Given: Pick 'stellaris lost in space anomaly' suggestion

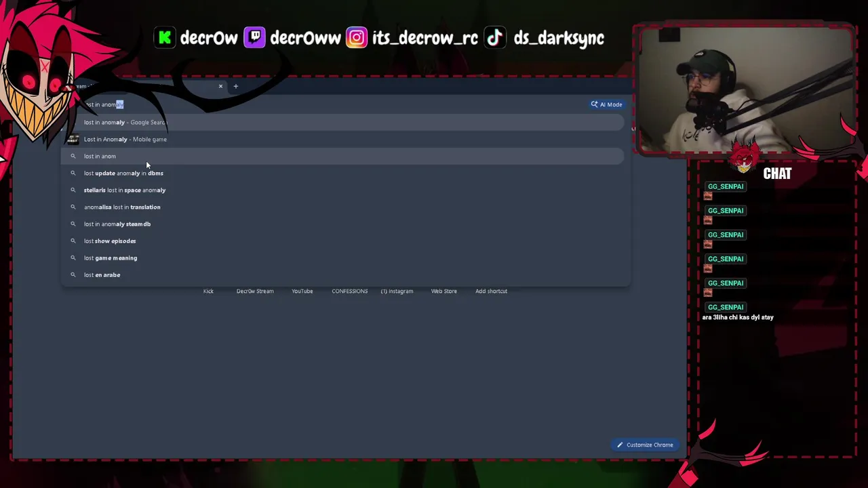Looking at the screenshot, I should pos(342,190).
